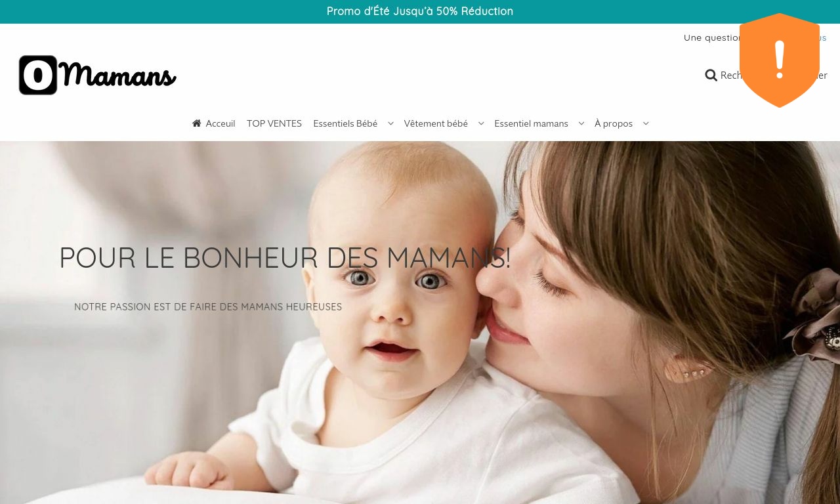Image resolution: width=840 pixels, height=504 pixels.
Task: Expand the Vêtement bébé dropdown arrow
Action: [481, 123]
